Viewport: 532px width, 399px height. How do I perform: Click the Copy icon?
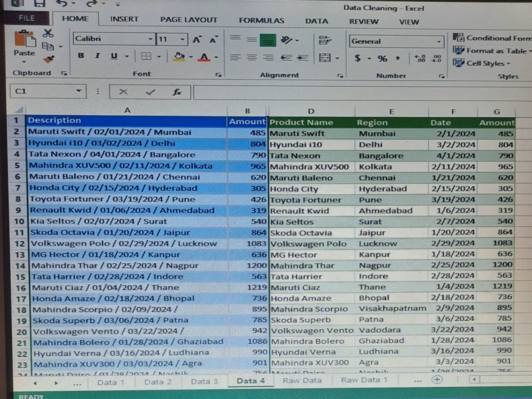[x=48, y=46]
